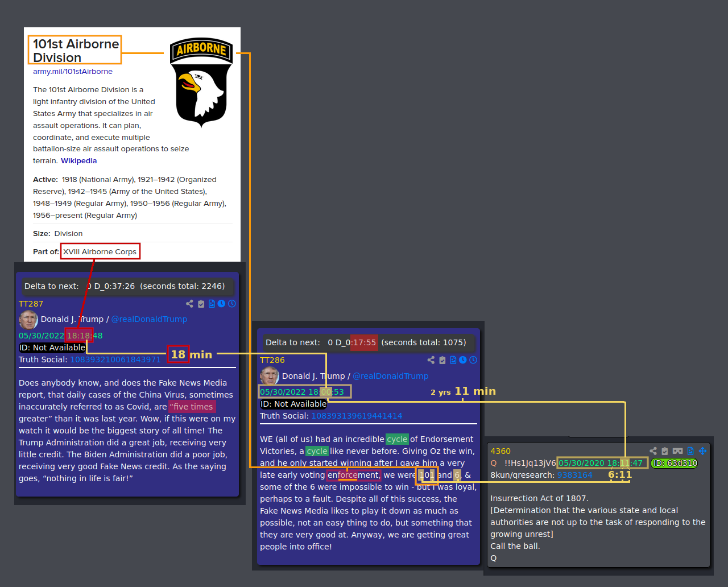Click the post number TT287
Image resolution: width=728 pixels, height=587 pixels.
pos(31,304)
